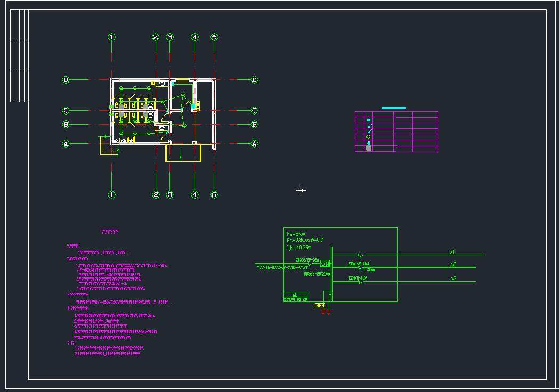Image resolution: width=559 pixels, height=392 pixels.
Task: Pick grid bubble 3 below the floor plan
Action: point(169,194)
